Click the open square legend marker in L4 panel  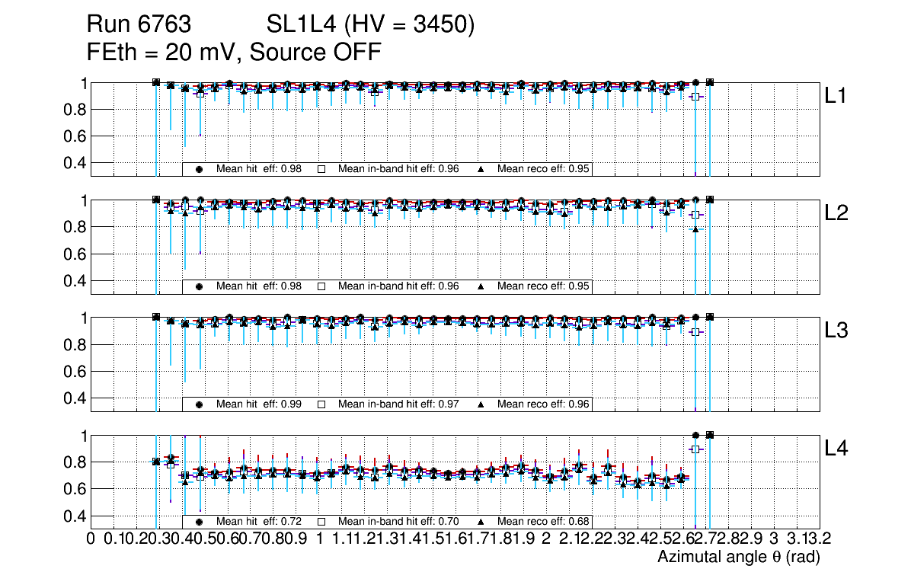pyautogui.click(x=321, y=522)
